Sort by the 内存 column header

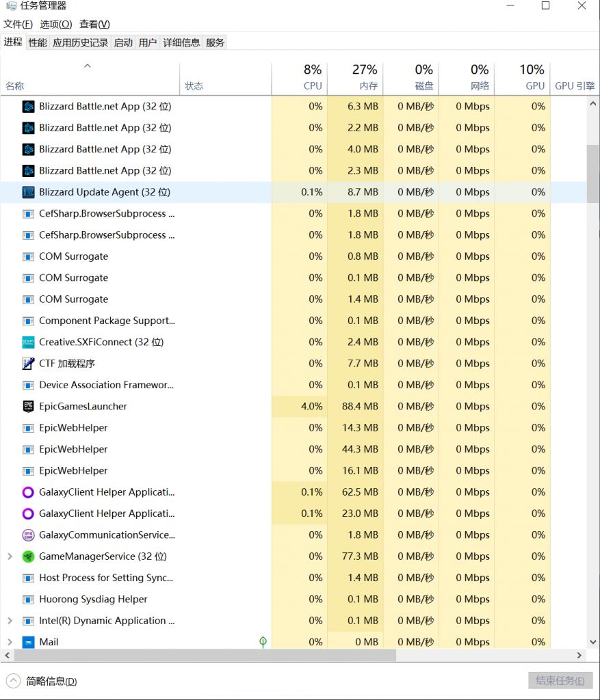coord(355,79)
